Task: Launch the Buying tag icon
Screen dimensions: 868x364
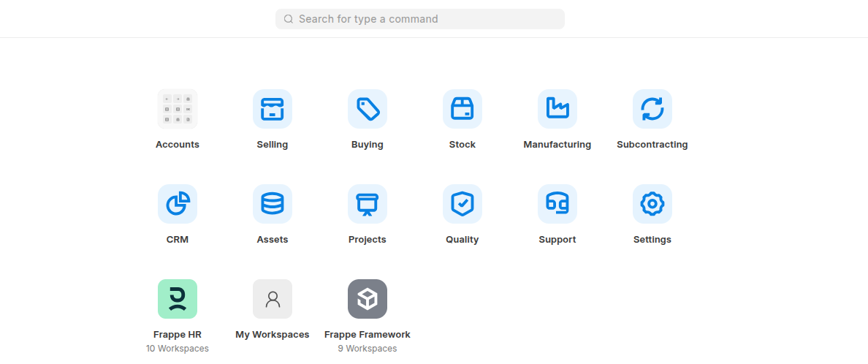Action: (x=368, y=109)
